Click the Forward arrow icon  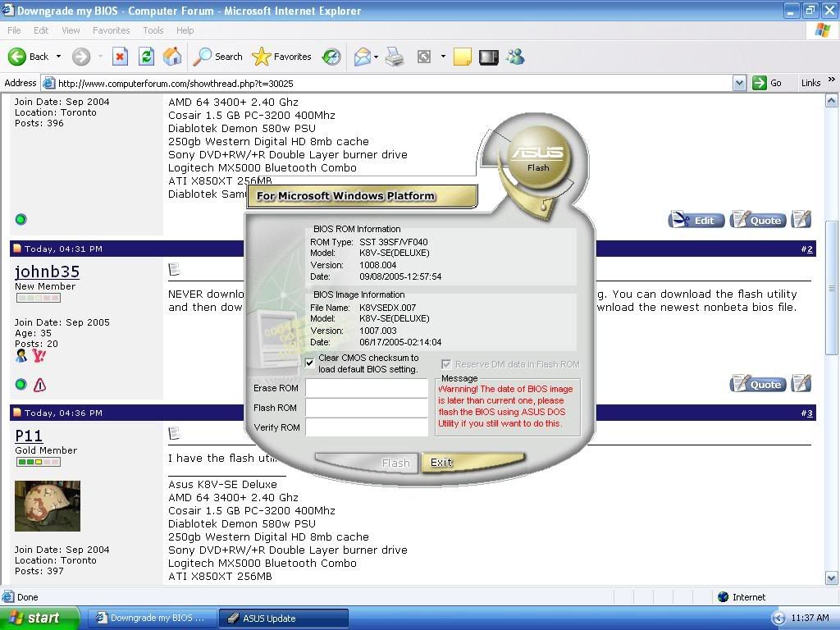pos(81,57)
